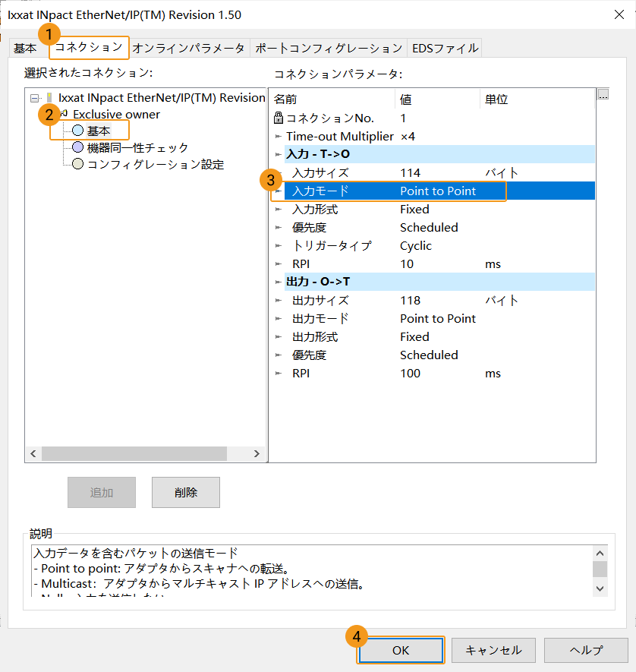Select the 機器同一性チェック tree item
636x672 pixels.
137,148
